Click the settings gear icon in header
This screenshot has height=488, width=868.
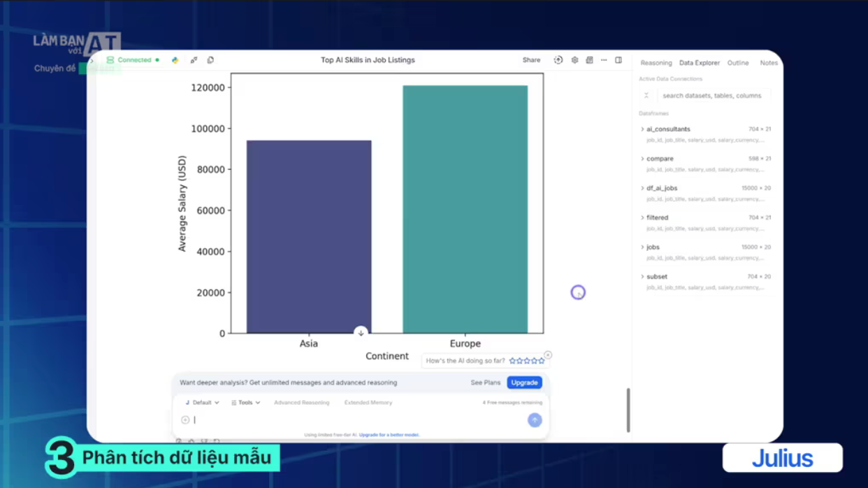coord(574,60)
